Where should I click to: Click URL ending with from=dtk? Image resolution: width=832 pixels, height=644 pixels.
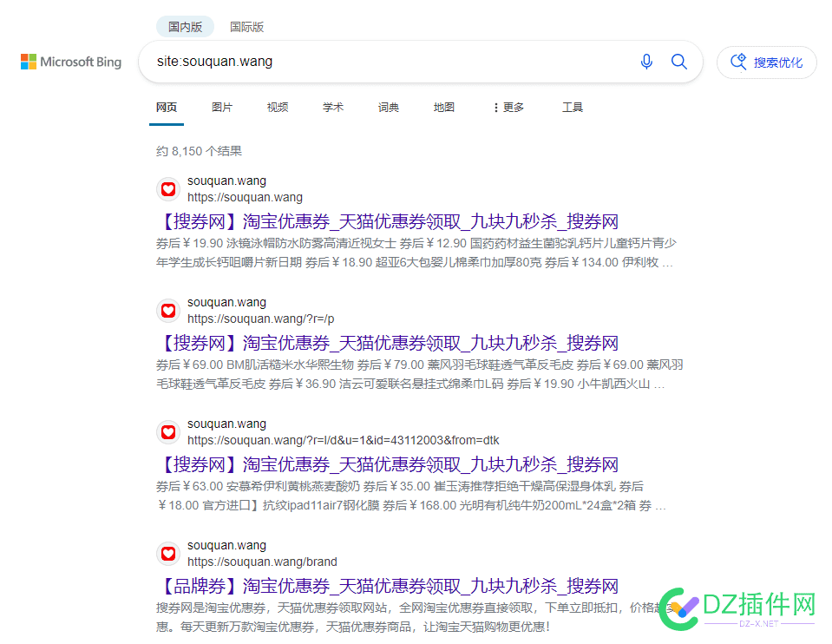click(x=344, y=441)
